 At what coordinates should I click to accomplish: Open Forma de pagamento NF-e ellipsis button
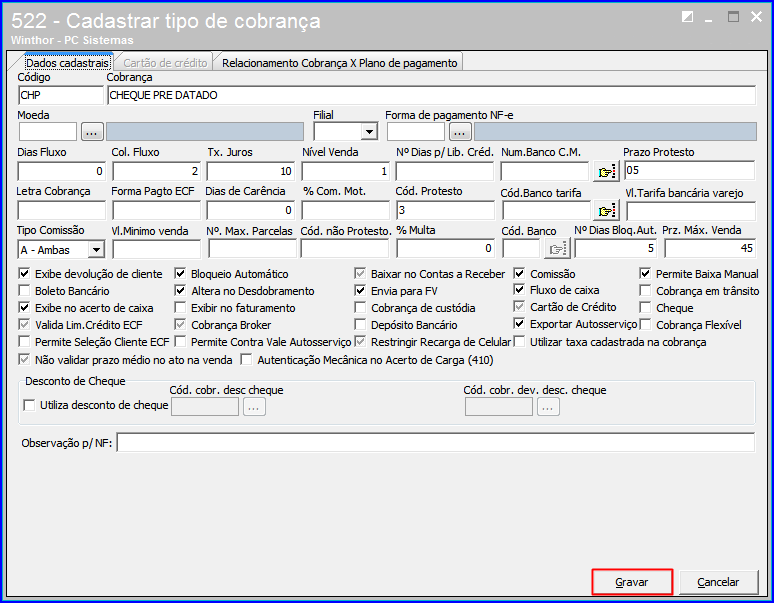[x=460, y=132]
